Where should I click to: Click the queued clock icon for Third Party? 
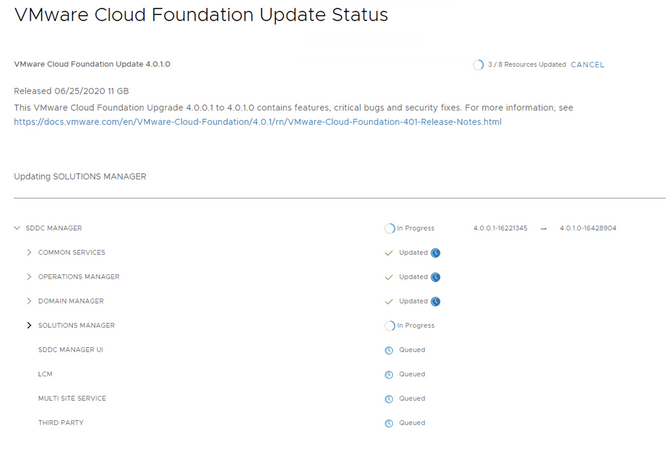point(389,423)
